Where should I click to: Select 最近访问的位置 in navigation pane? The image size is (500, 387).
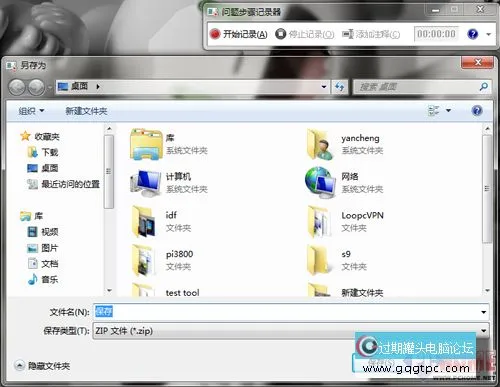(70, 184)
